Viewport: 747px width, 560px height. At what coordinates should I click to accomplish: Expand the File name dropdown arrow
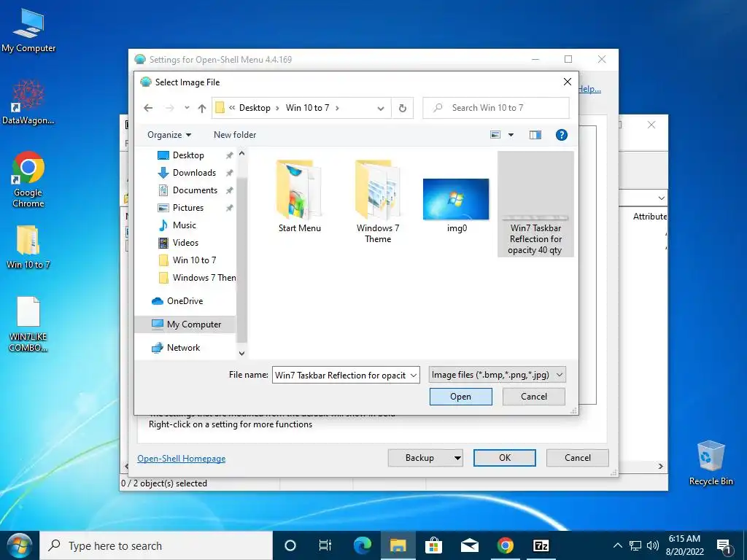414,376
